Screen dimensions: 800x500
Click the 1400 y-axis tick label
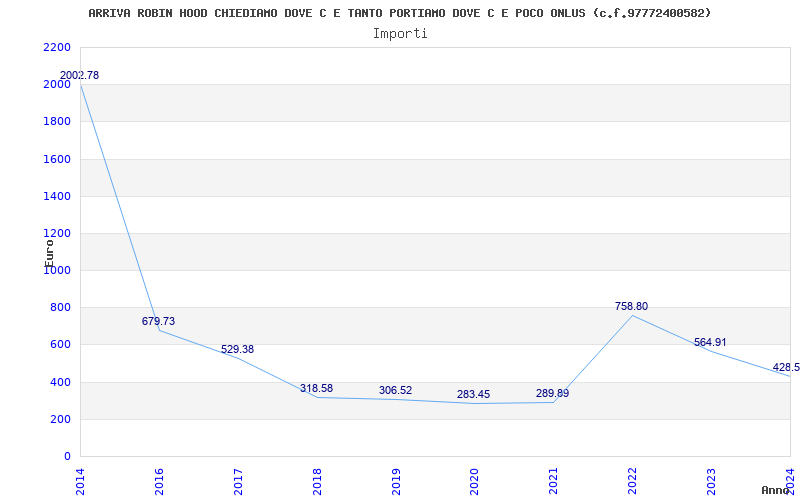57,196
